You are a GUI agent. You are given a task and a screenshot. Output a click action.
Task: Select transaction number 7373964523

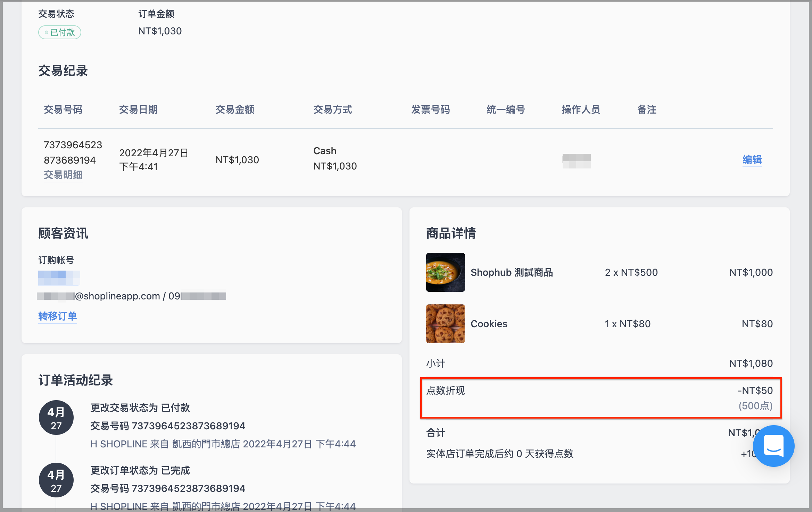pos(73,145)
